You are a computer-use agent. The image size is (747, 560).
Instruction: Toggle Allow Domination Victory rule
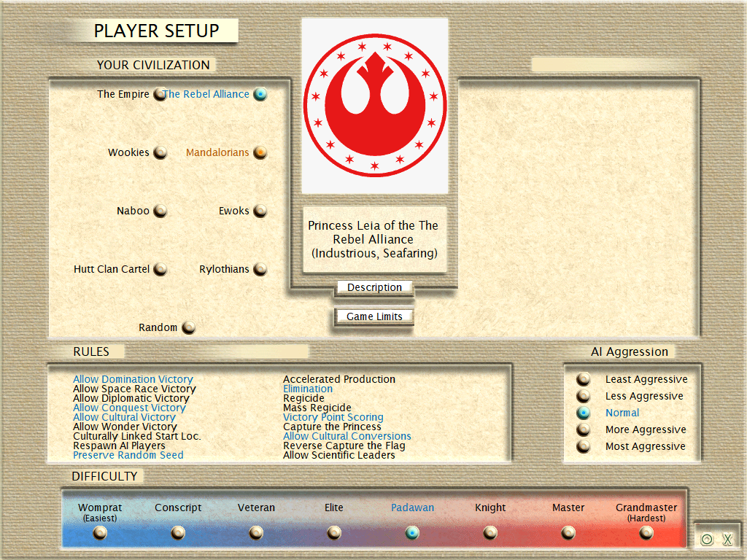(x=133, y=379)
